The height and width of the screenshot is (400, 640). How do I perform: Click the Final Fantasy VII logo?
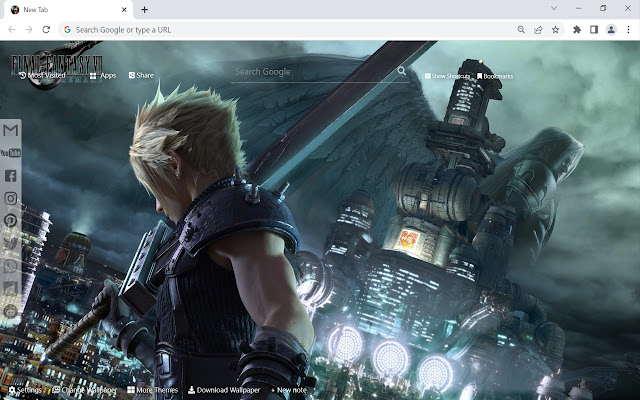click(x=56, y=63)
